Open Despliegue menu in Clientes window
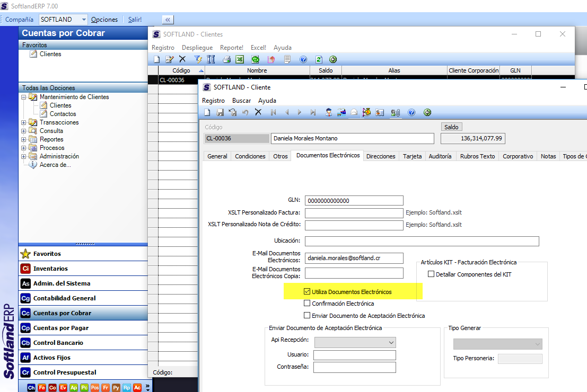 click(197, 48)
